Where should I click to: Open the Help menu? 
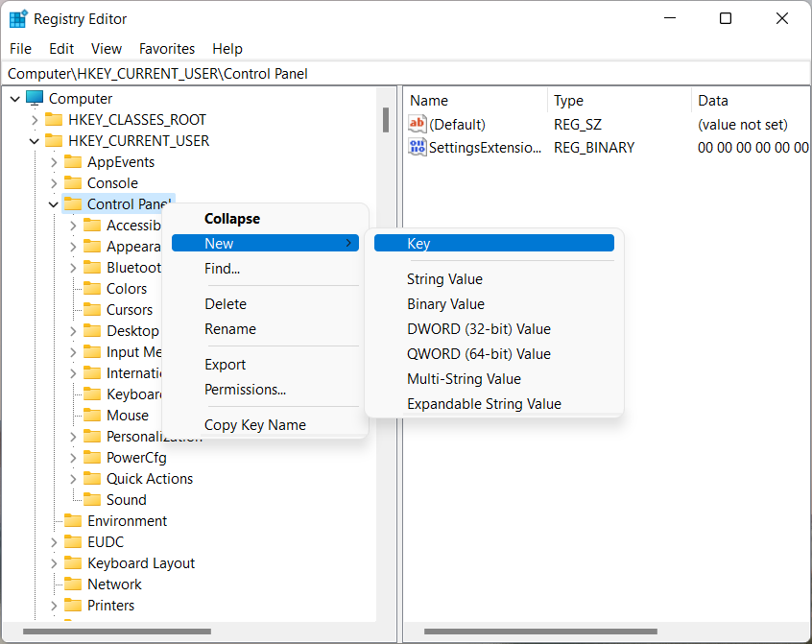click(227, 49)
